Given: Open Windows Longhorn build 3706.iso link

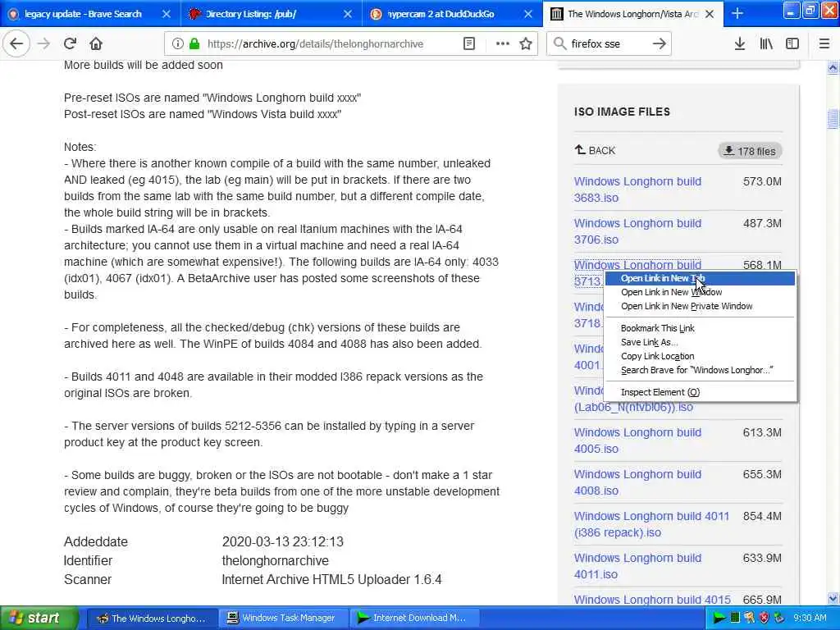Looking at the screenshot, I should pos(637,231).
